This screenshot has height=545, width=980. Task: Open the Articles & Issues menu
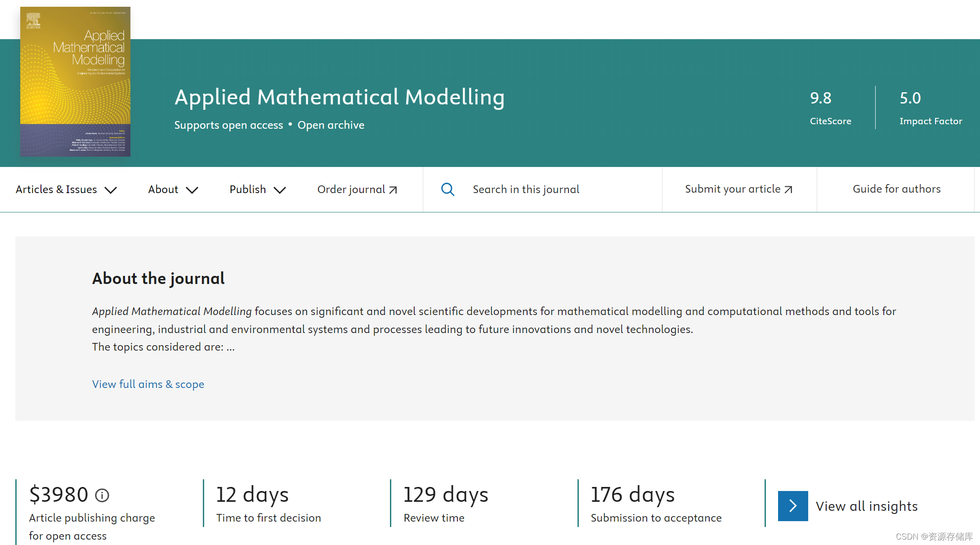pyautogui.click(x=56, y=189)
